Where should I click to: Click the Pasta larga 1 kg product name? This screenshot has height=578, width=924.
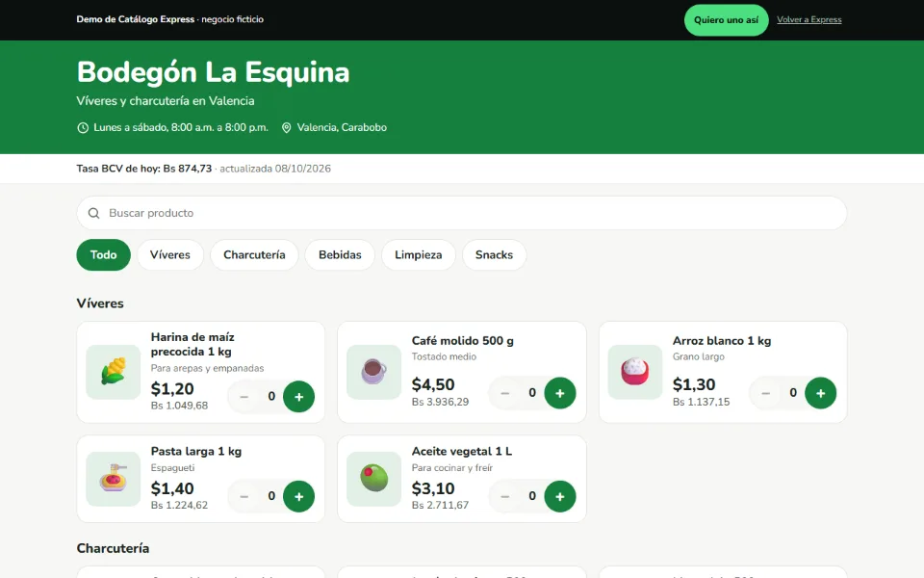(196, 451)
